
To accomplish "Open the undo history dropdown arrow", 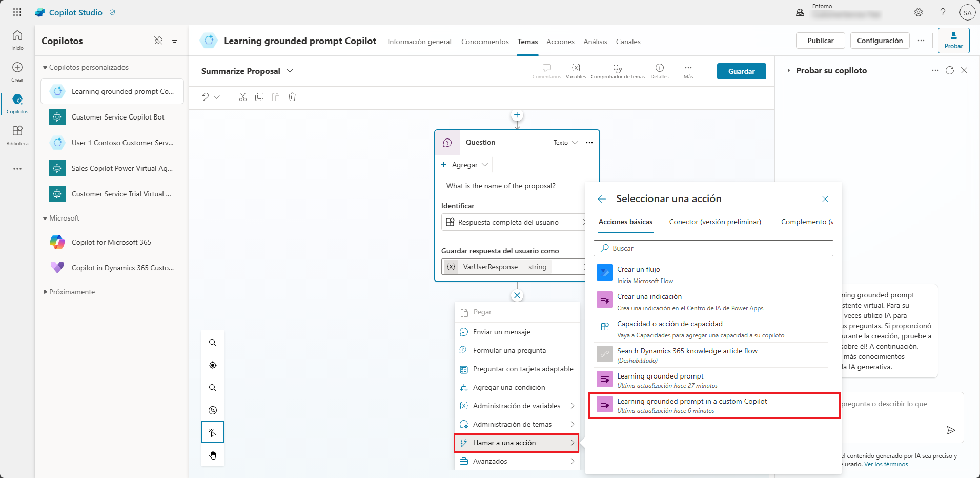I will click(217, 97).
